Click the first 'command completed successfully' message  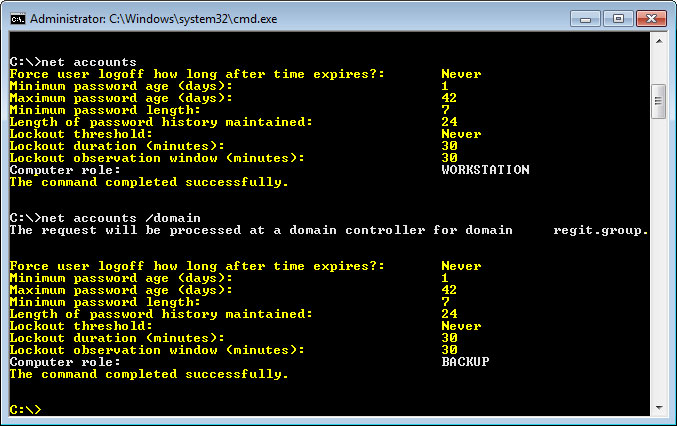click(x=149, y=182)
